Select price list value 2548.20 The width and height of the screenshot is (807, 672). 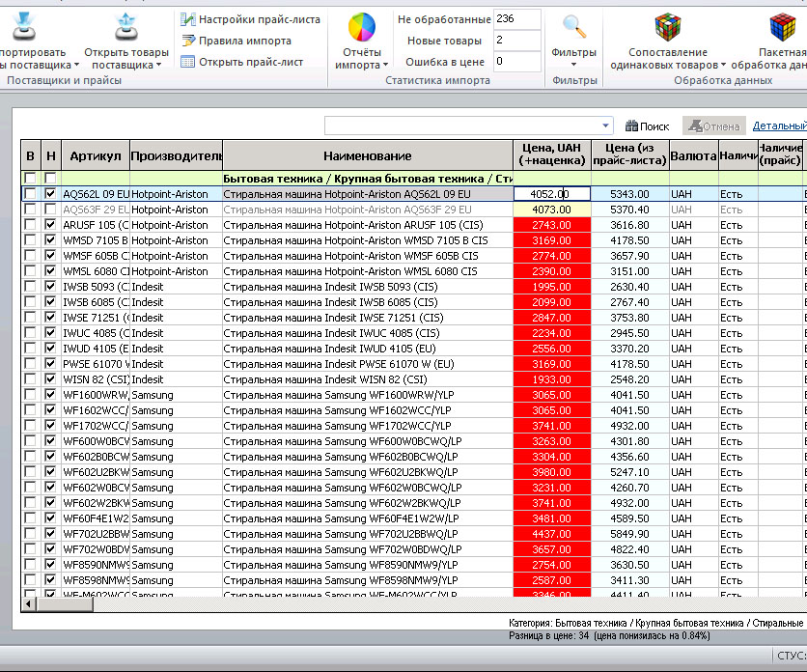click(x=629, y=379)
